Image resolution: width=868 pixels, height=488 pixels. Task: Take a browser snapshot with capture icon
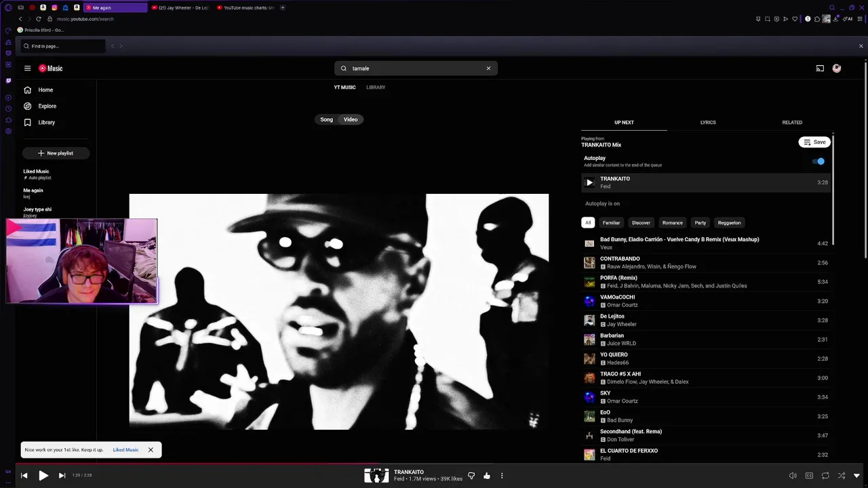click(x=767, y=19)
